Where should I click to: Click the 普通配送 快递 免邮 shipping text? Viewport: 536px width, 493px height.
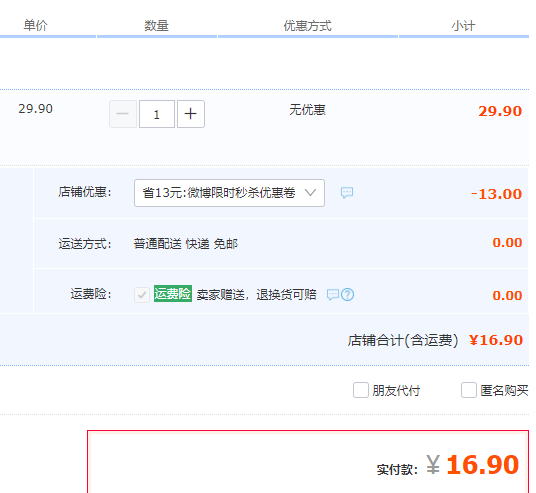[186, 244]
